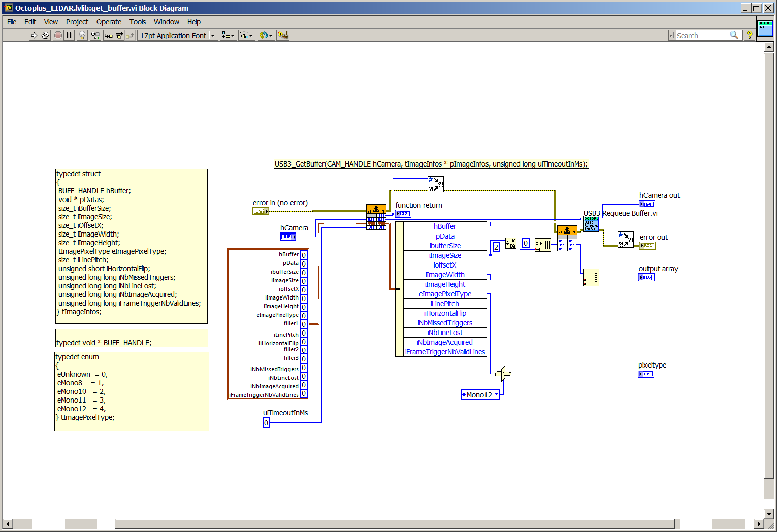Select the hCamera out indicator terminal
The height and width of the screenshot is (532, 777).
(646, 204)
